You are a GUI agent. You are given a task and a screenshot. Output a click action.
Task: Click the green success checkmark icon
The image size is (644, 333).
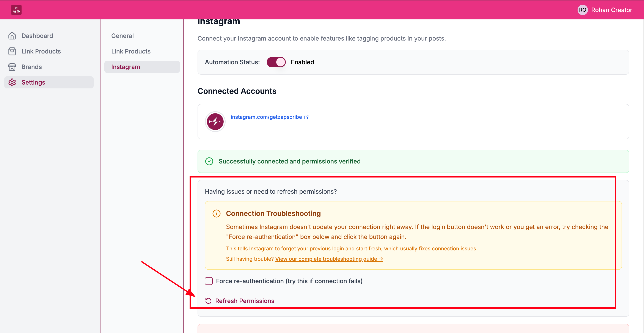click(x=209, y=161)
